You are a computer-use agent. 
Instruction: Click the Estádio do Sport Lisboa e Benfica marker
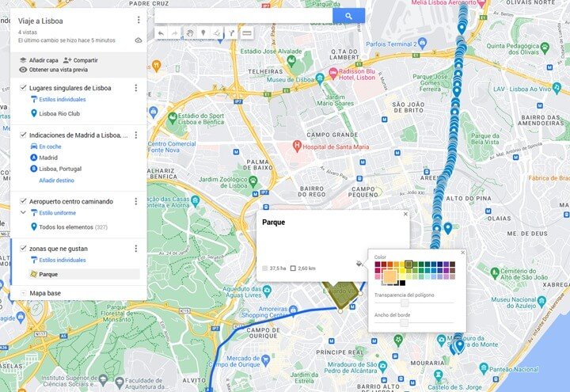tap(173, 118)
